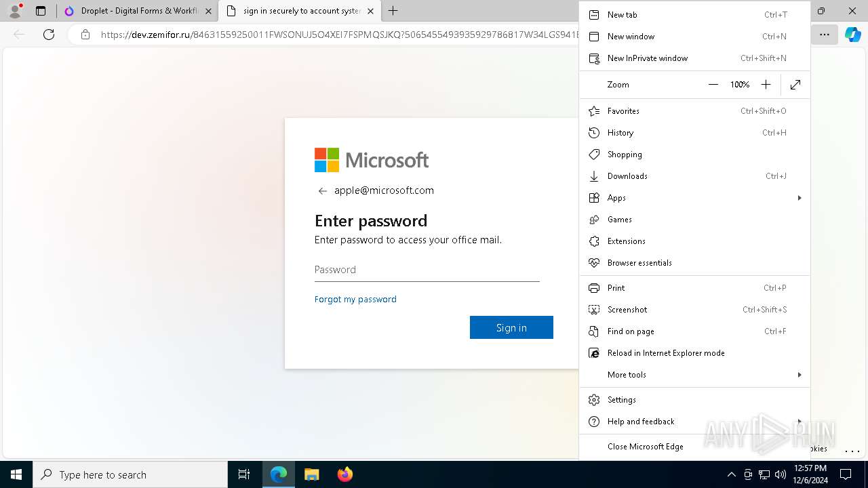This screenshot has height=488, width=868.
Task: Open the New tab menu entry
Action: pyautogui.click(x=694, y=15)
